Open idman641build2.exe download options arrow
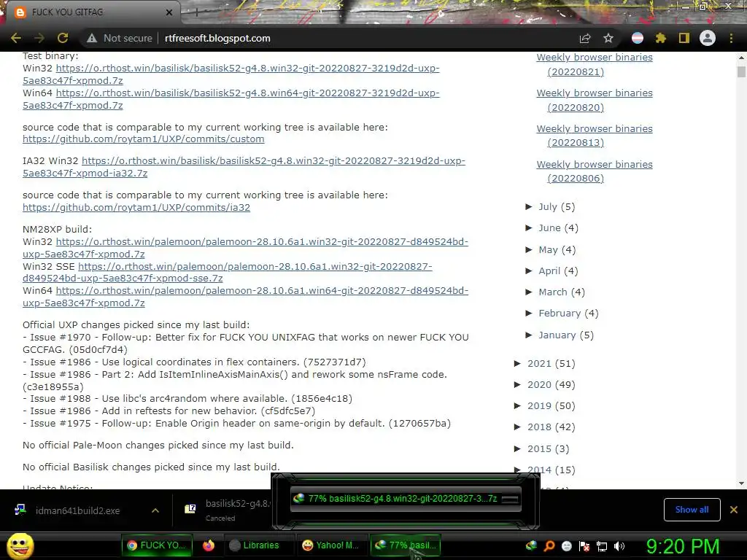Image resolution: width=747 pixels, height=560 pixels. [x=155, y=510]
